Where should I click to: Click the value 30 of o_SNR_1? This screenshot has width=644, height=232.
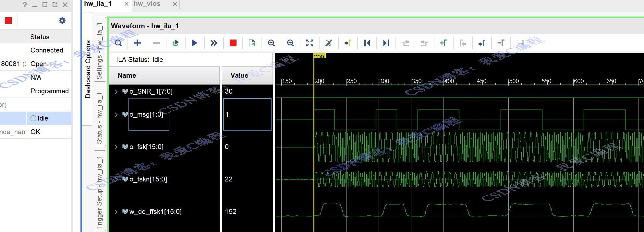coord(229,91)
